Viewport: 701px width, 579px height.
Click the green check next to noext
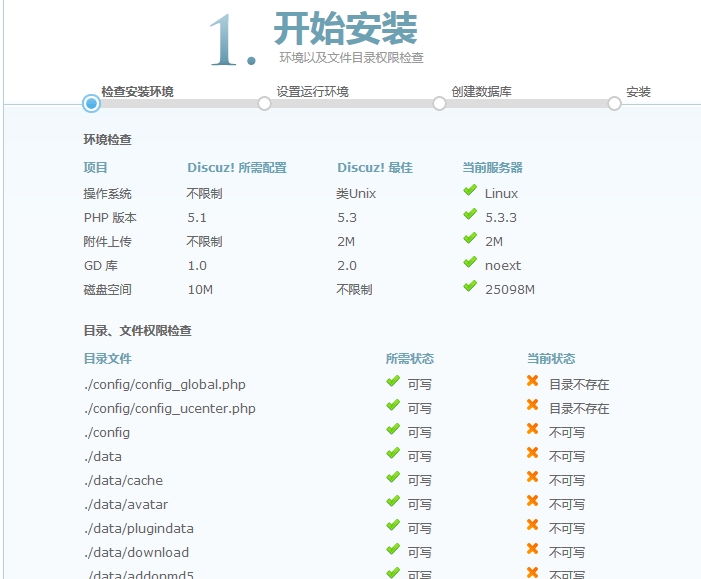pos(470,262)
